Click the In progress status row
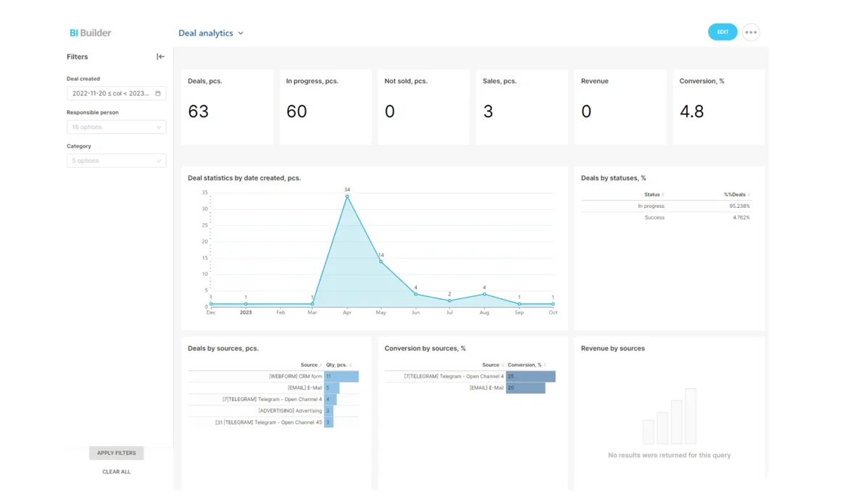The image size is (845, 504). (651, 206)
